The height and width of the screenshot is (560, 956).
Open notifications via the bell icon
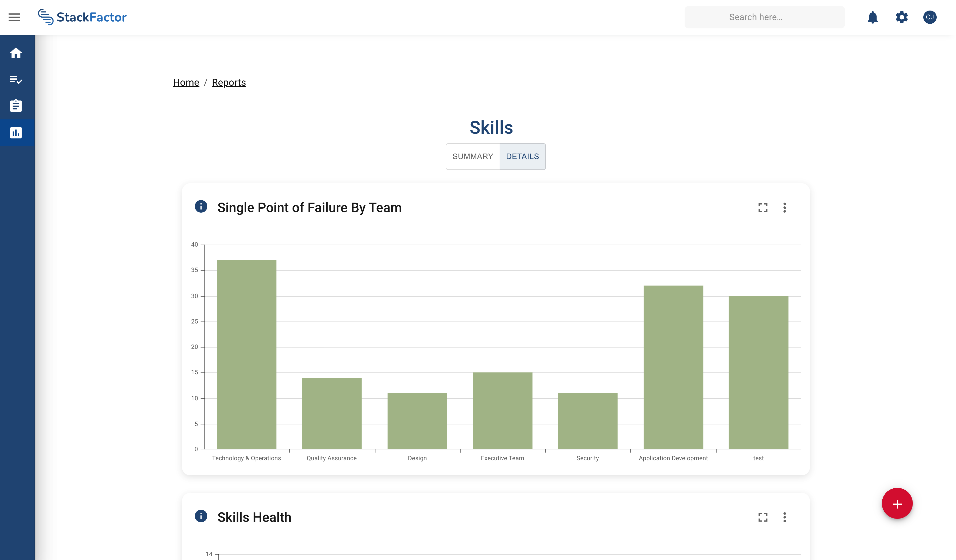pos(872,17)
